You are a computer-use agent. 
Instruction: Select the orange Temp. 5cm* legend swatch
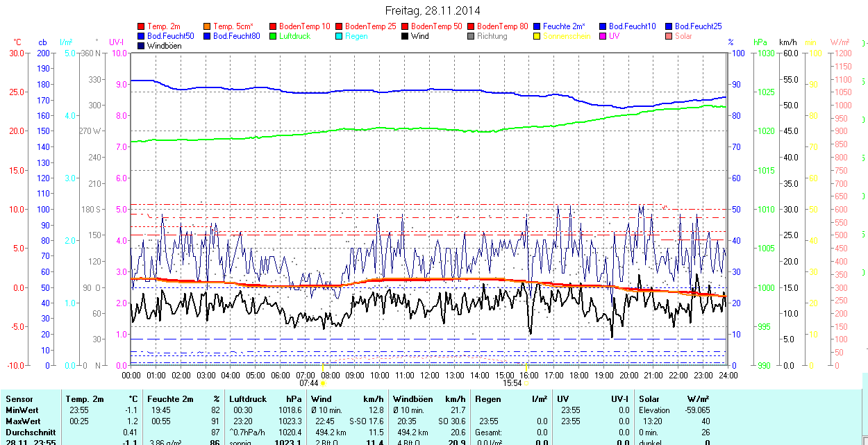208,26
